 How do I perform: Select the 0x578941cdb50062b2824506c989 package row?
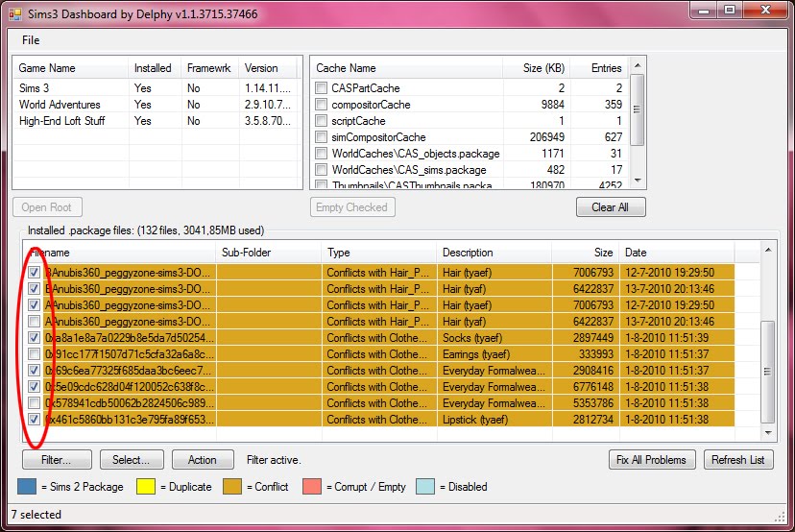[x=379, y=403]
